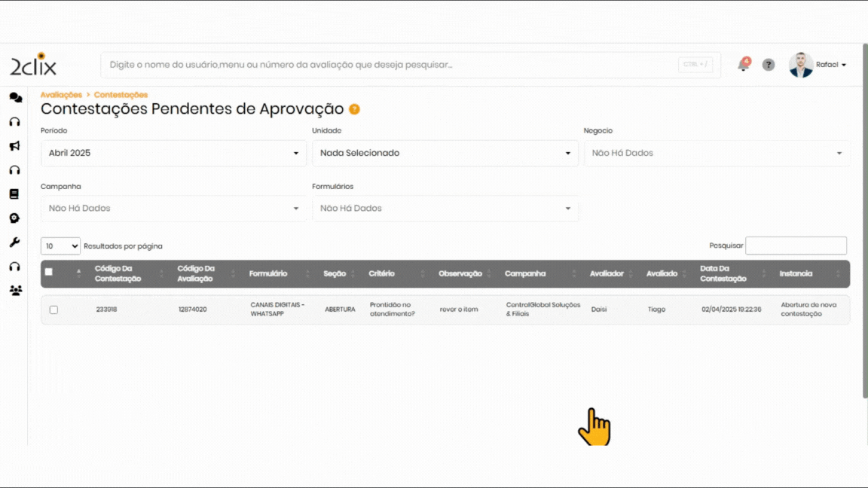Viewport: 868px width, 488px height.
Task: Click the megaphone icon in sidebar
Action: [14, 146]
